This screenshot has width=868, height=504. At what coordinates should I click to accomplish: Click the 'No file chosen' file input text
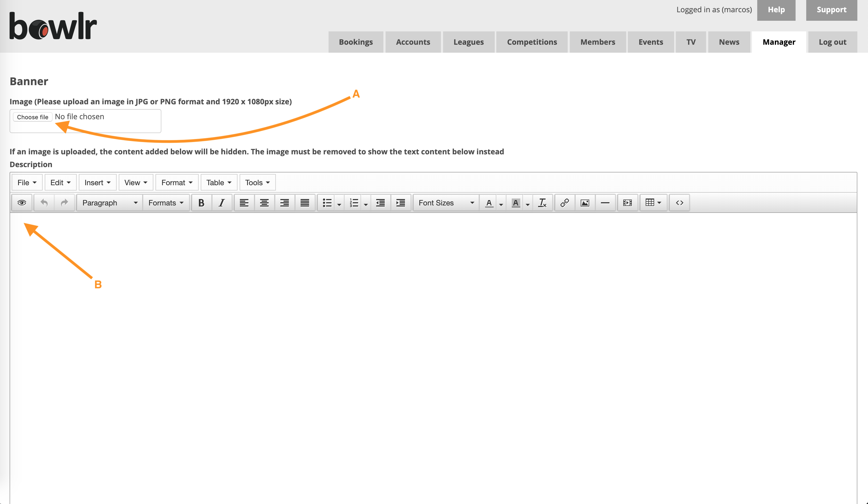[x=80, y=117]
